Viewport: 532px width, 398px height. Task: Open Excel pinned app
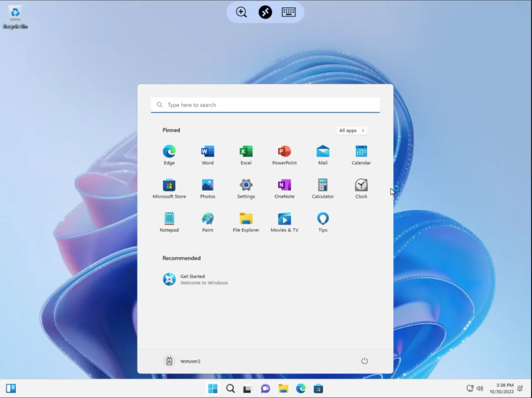[246, 155]
